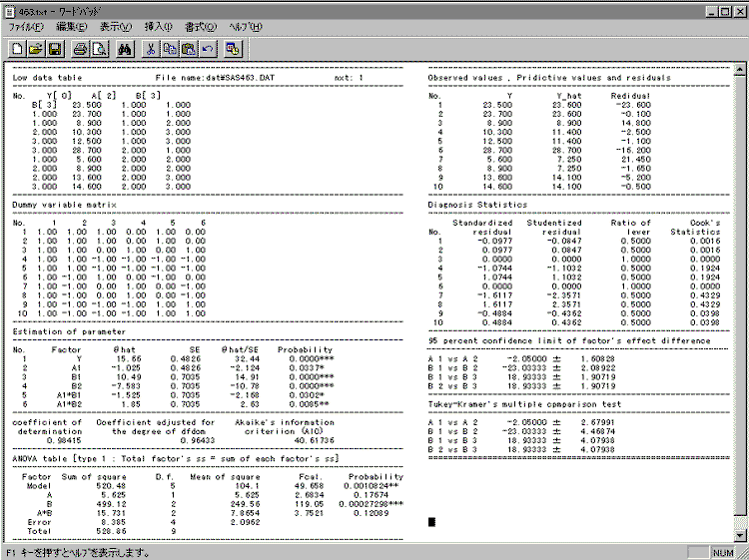Open the 挿入(I) menu
The image size is (749, 560).
coord(158,25)
